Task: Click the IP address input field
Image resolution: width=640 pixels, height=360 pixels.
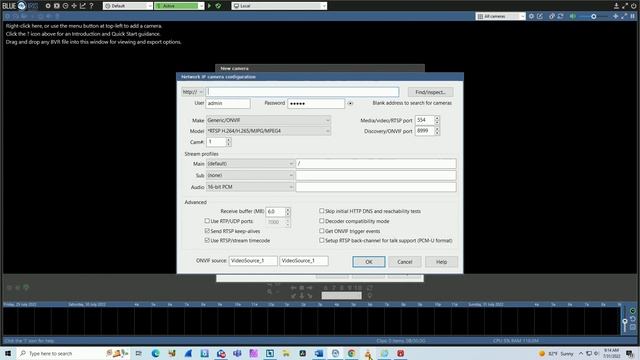Action: 302,92
